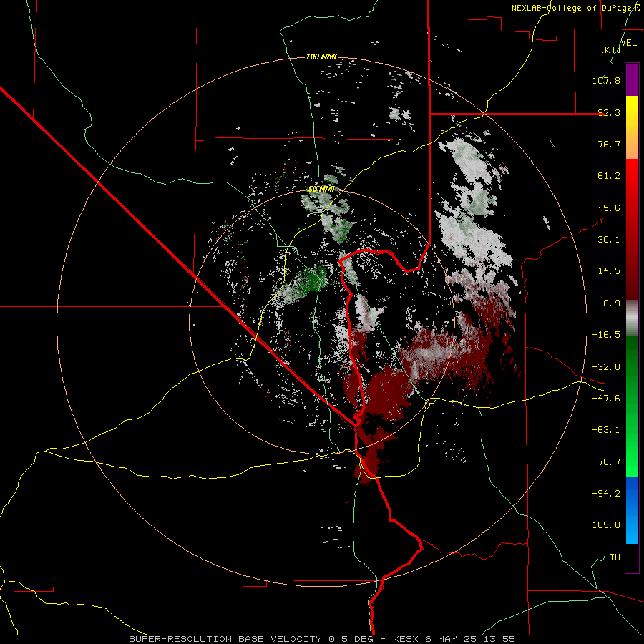
Task: Click the -32.0 legend value
Action: click(606, 367)
